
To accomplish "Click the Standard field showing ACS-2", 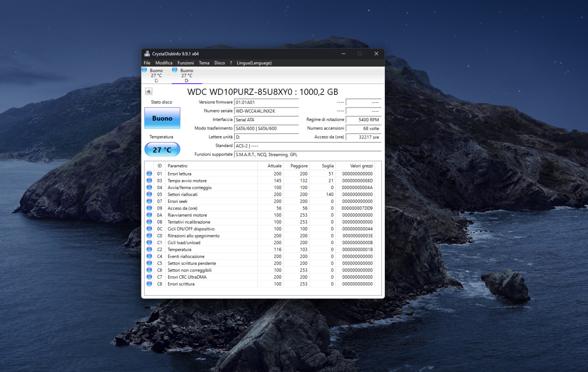I will pyautogui.click(x=308, y=146).
